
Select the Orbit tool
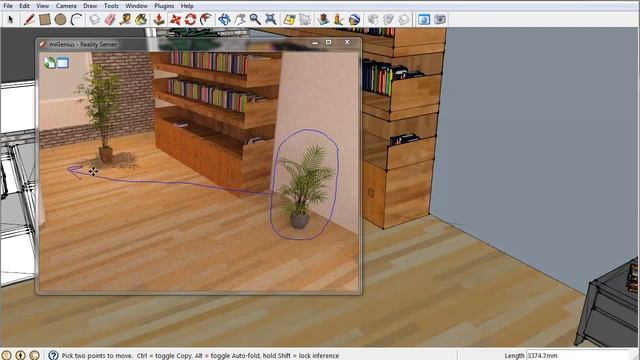tap(224, 19)
